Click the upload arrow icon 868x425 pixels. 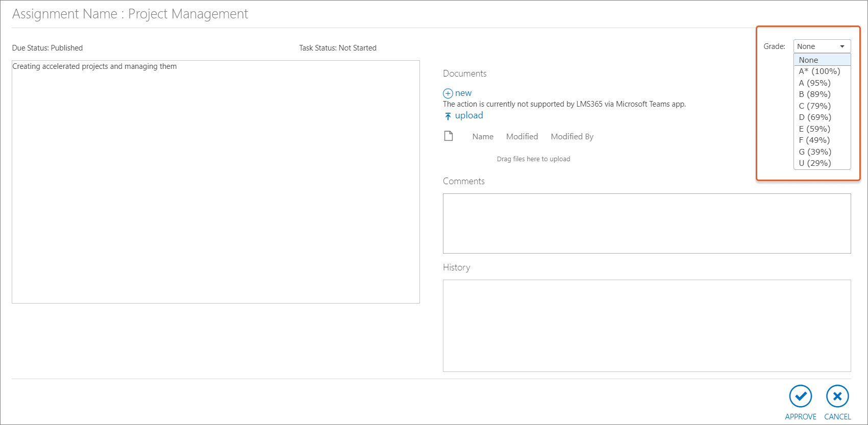448,116
